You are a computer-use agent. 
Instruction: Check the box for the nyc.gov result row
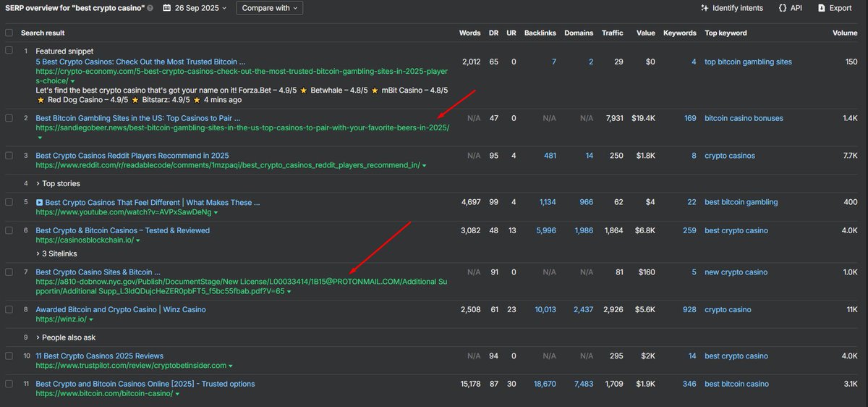pyautogui.click(x=9, y=272)
